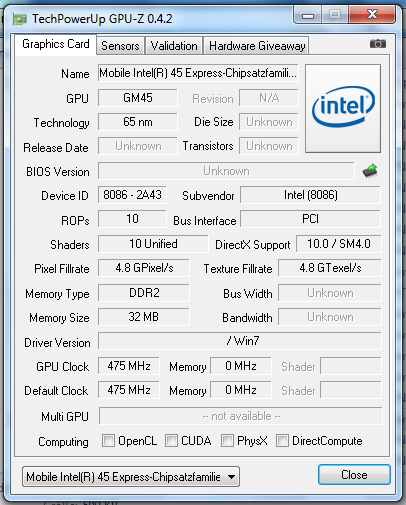Click the GPU-Z title bar app icon
The image size is (406, 505).
(x=19, y=19)
